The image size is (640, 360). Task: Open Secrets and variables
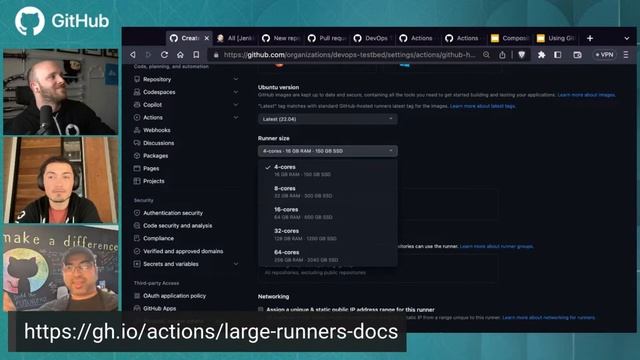[171, 264]
